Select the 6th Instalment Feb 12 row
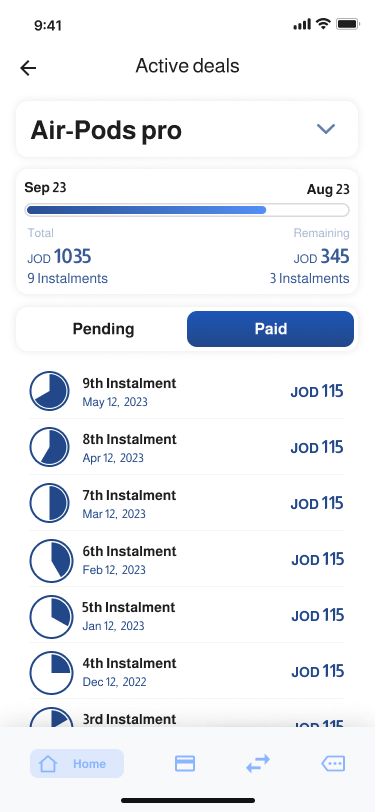The height and width of the screenshot is (812, 375). point(187,559)
